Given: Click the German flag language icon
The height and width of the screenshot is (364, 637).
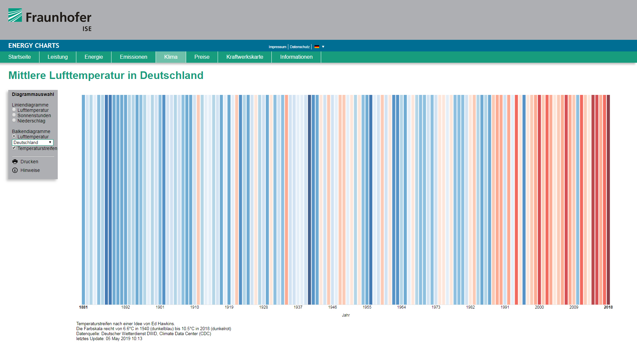Looking at the screenshot, I should 317,47.
